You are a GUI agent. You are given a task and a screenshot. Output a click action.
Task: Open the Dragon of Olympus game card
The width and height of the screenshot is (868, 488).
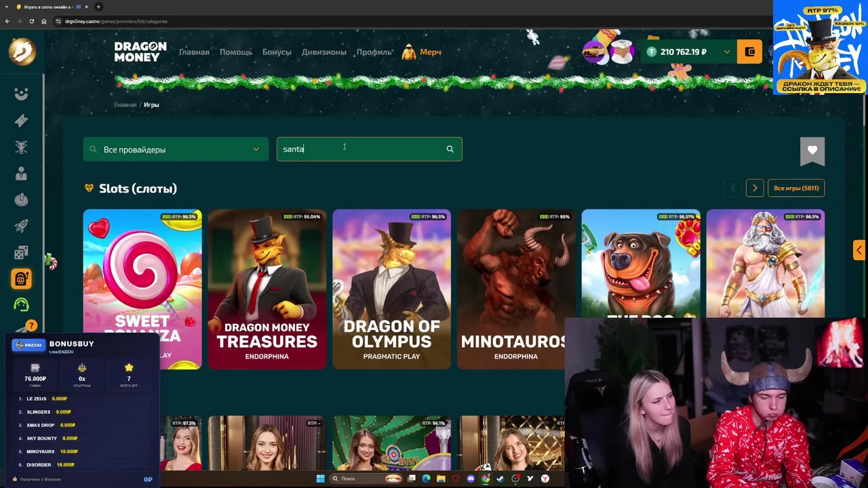392,289
